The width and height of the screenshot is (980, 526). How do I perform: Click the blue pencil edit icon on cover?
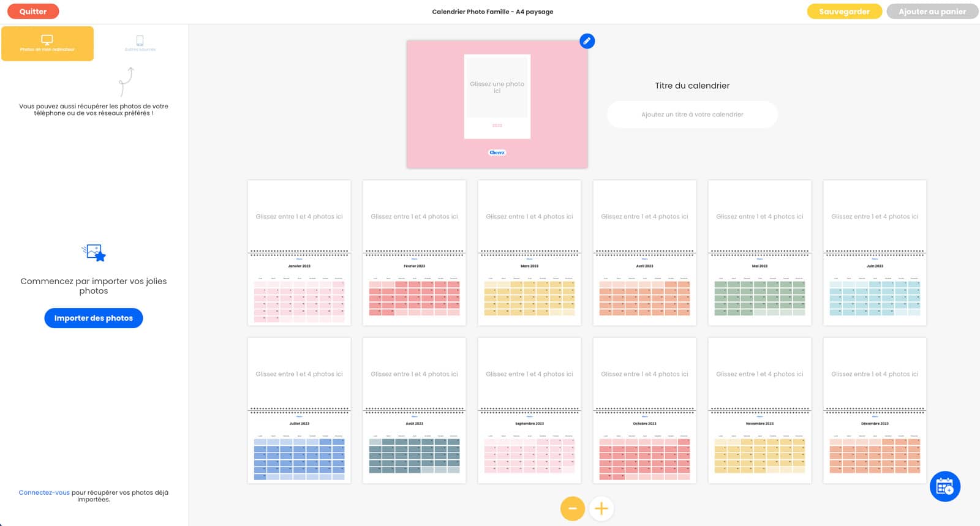[x=587, y=41]
